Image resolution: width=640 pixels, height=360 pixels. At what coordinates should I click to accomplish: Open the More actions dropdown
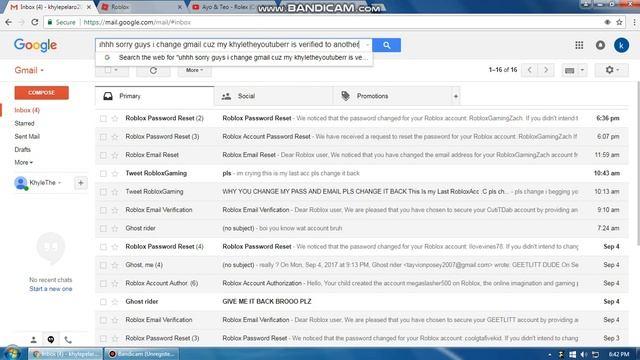(194, 70)
